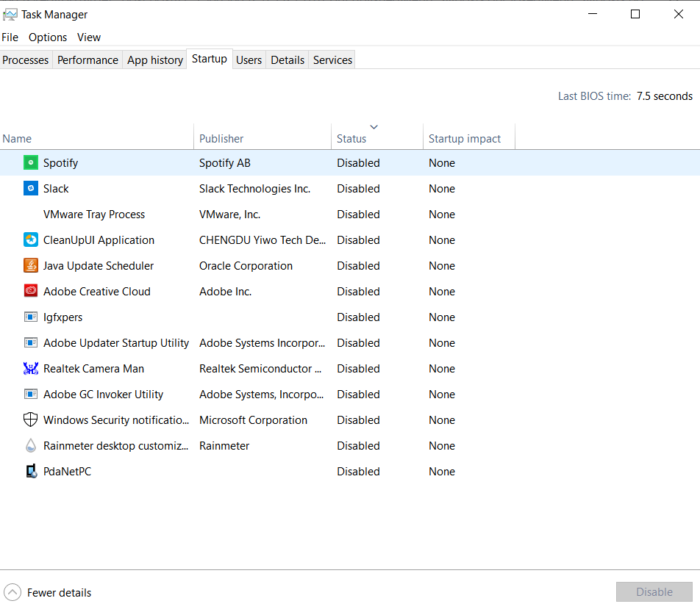The image size is (700, 612).
Task: Click the Task Manager title bar icon
Action: pyautogui.click(x=10, y=14)
